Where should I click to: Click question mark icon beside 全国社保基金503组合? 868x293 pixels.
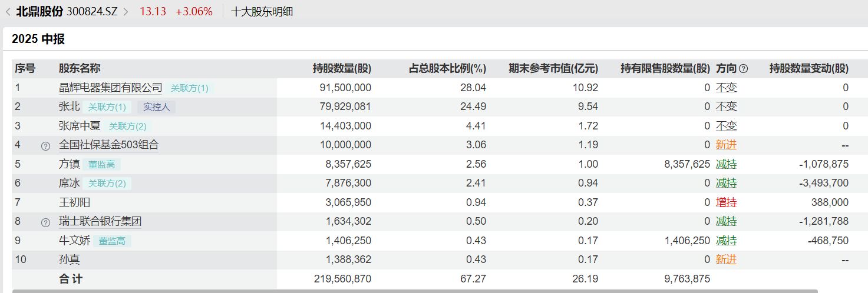[x=46, y=146]
